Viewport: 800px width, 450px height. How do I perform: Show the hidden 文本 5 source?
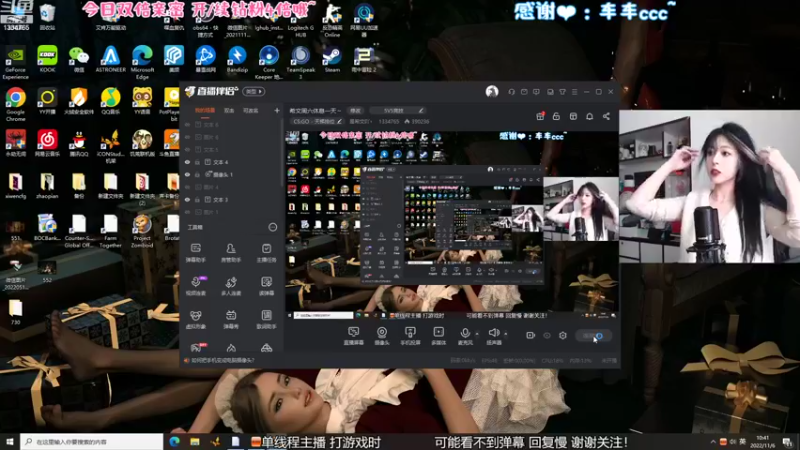coord(187,149)
